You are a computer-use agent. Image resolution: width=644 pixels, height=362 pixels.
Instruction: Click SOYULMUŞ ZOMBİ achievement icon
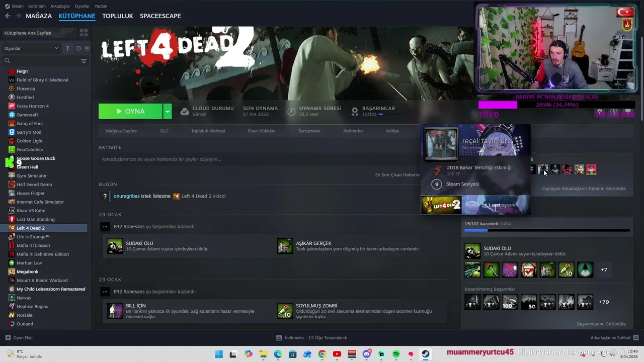[285, 311]
